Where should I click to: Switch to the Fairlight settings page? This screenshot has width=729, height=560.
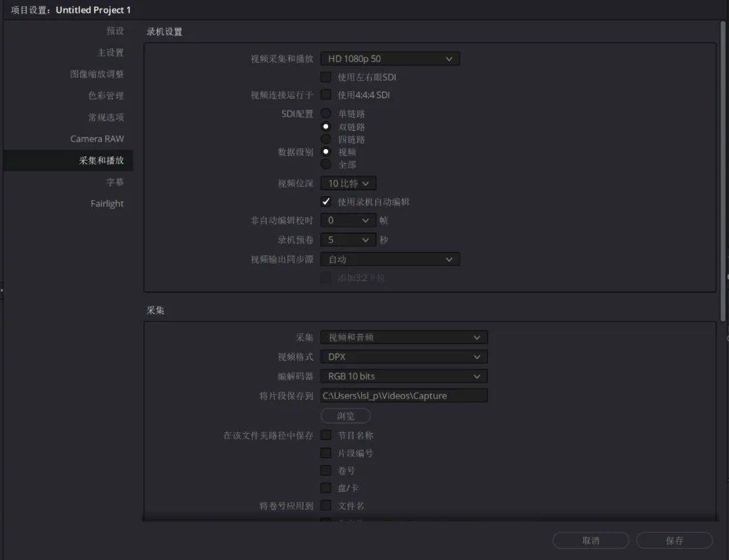click(107, 203)
